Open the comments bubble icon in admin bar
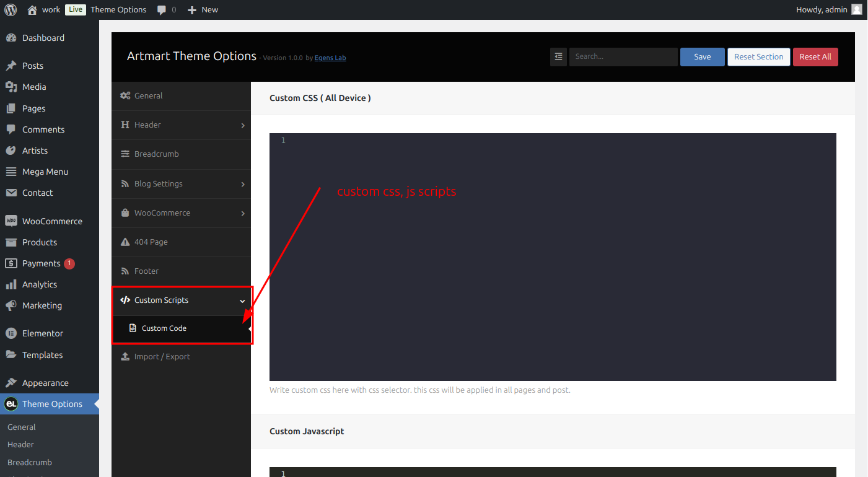The width and height of the screenshot is (868, 477). [162, 10]
